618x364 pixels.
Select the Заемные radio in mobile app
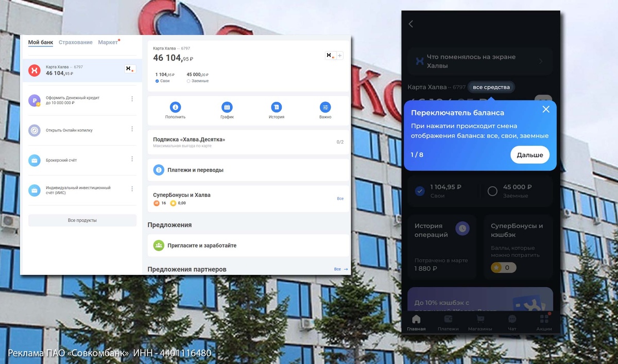coord(492,191)
